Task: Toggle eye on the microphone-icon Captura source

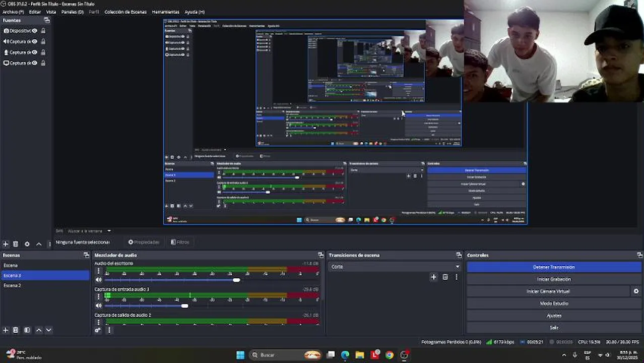Action: pos(35,52)
